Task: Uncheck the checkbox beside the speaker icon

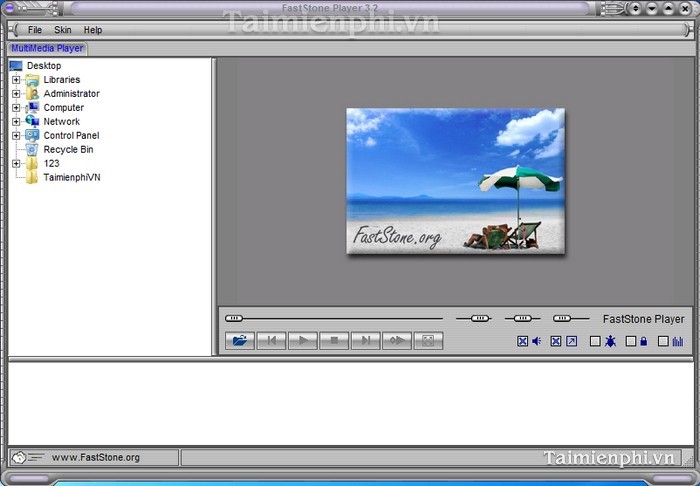Action: tap(522, 342)
